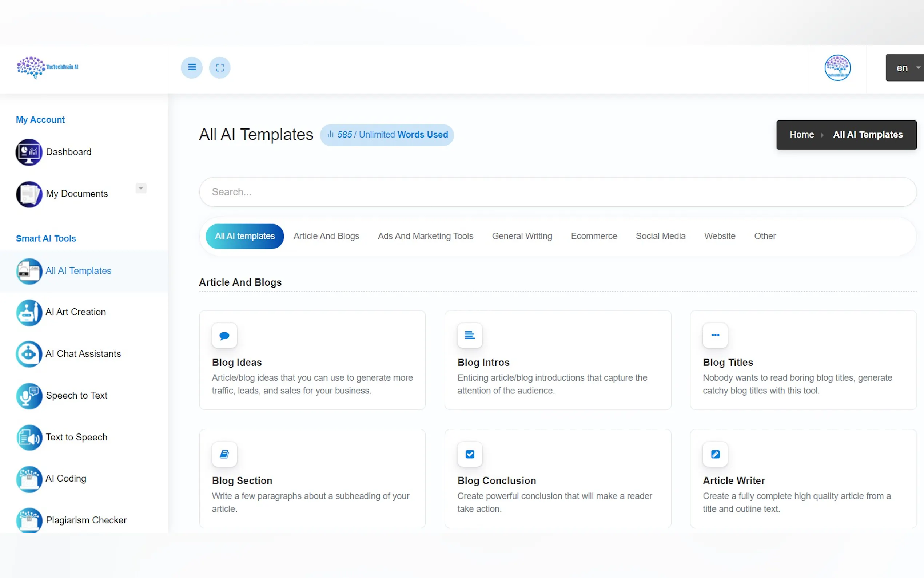
Task: Open the language dropdown labeled en
Action: click(904, 67)
